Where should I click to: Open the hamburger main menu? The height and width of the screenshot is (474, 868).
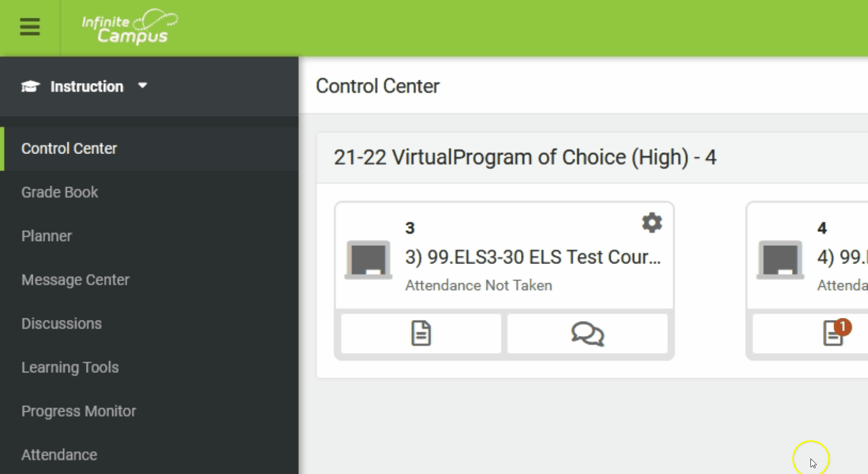[x=30, y=27]
